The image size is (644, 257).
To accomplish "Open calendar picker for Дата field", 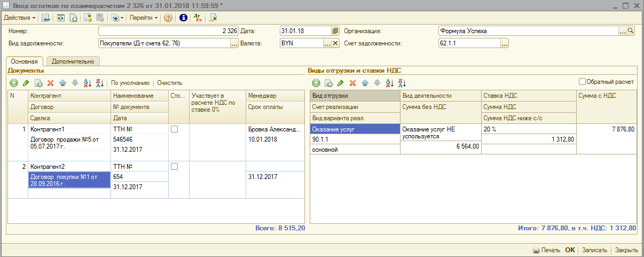I will click(335, 31).
